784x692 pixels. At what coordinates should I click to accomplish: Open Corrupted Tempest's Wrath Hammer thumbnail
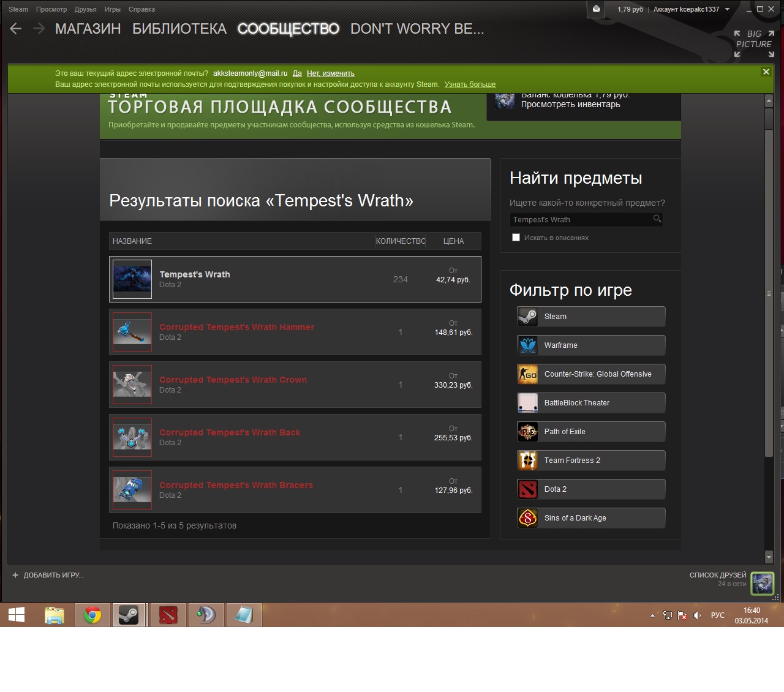click(132, 332)
